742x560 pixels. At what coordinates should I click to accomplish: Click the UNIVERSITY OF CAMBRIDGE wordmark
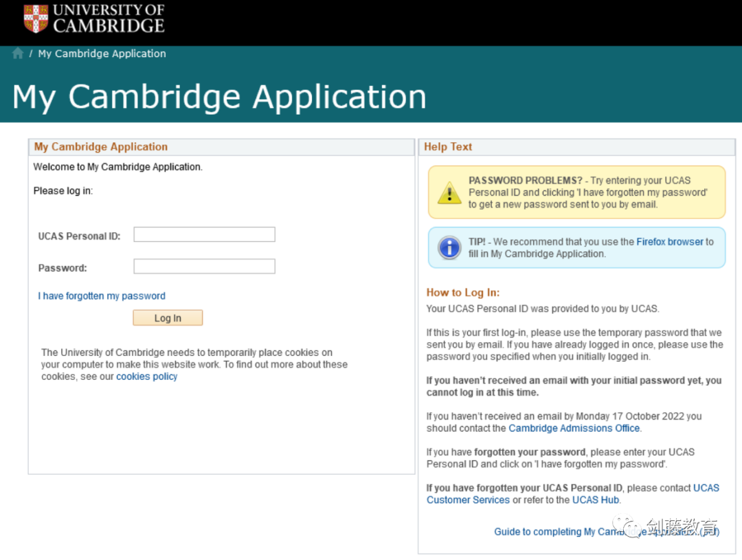pos(109,19)
